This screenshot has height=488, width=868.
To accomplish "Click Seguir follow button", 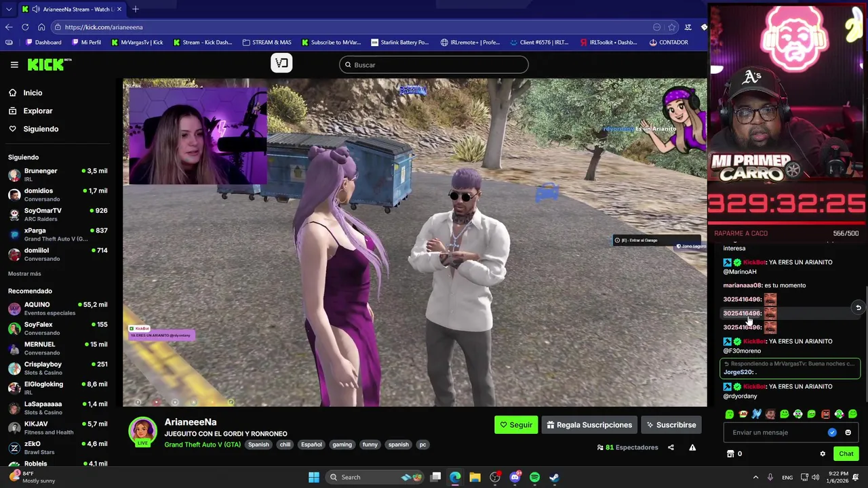I will [516, 425].
